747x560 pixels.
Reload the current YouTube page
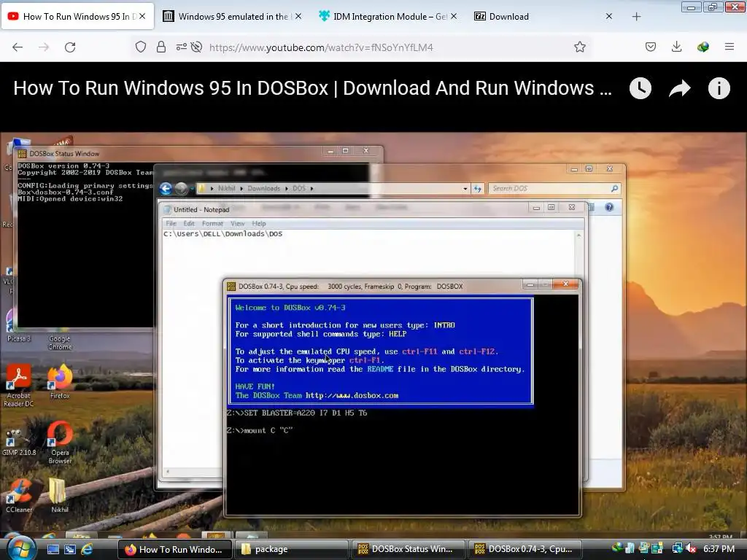coord(70,47)
